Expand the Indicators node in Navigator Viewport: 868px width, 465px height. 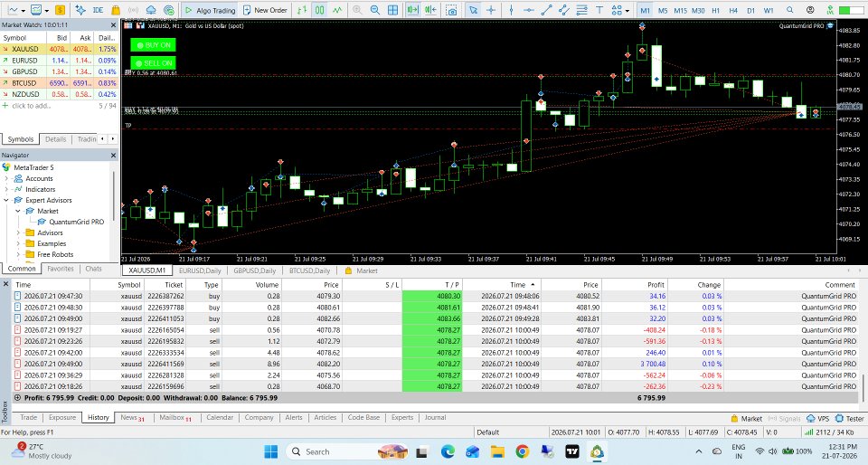click(x=6, y=189)
